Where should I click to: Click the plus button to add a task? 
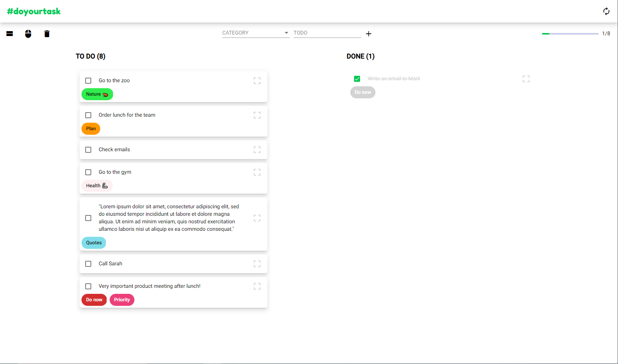(368, 34)
